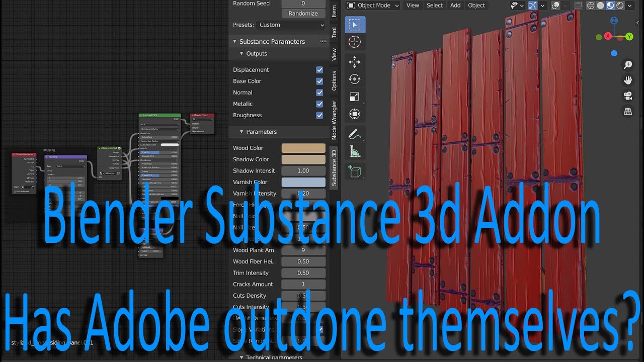The width and height of the screenshot is (644, 362).
Task: Select the Annotate tool
Action: pyautogui.click(x=355, y=134)
